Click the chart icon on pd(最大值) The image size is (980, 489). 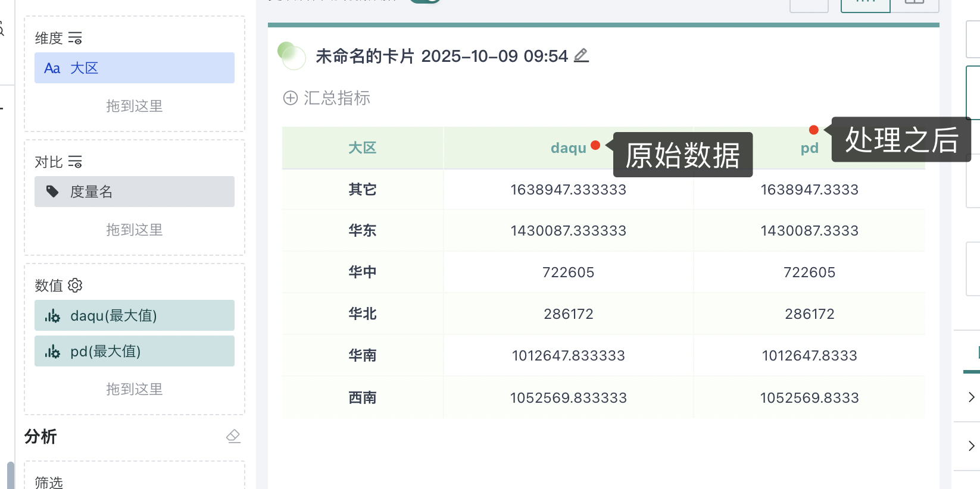tap(52, 352)
